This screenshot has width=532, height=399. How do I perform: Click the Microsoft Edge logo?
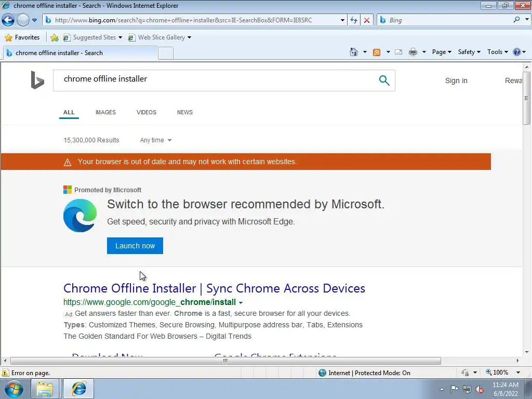(x=80, y=216)
